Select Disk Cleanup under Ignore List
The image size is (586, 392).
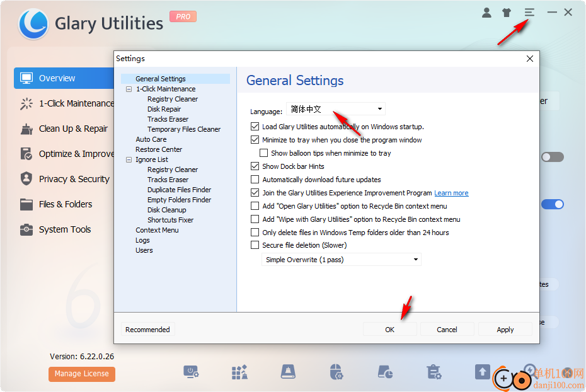click(x=167, y=210)
